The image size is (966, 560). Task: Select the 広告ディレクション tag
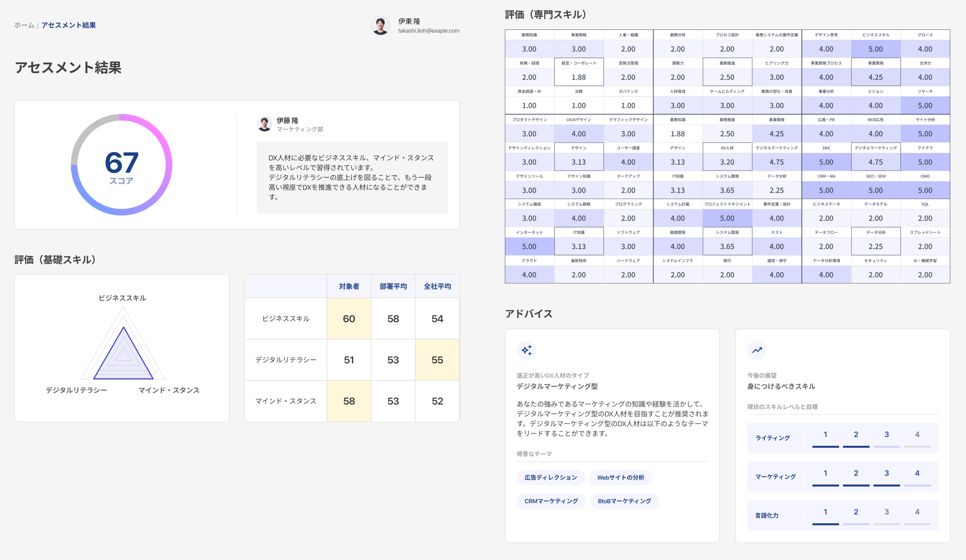pyautogui.click(x=550, y=478)
